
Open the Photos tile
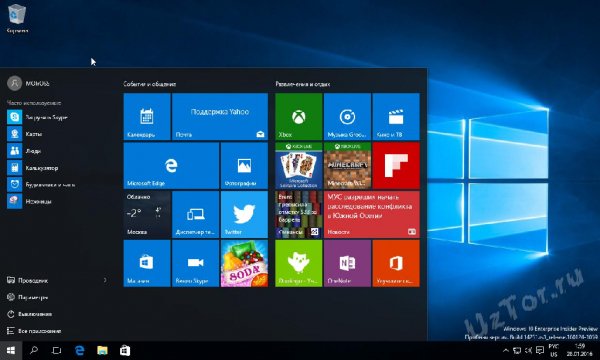tap(244, 166)
